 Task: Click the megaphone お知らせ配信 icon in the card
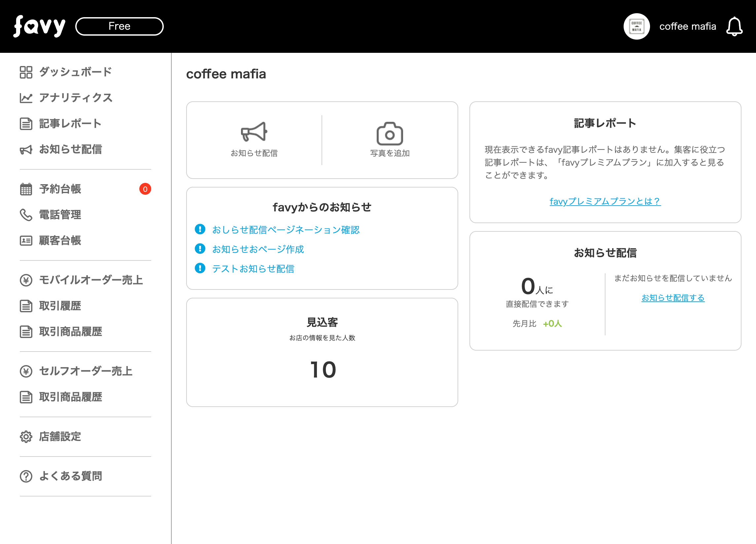pos(254,132)
